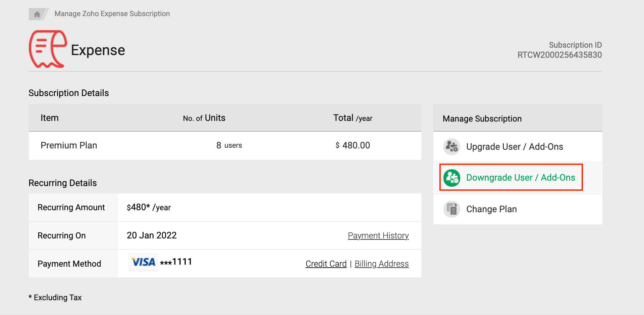Open the Credit Card link
644x315 pixels.
pos(326,264)
